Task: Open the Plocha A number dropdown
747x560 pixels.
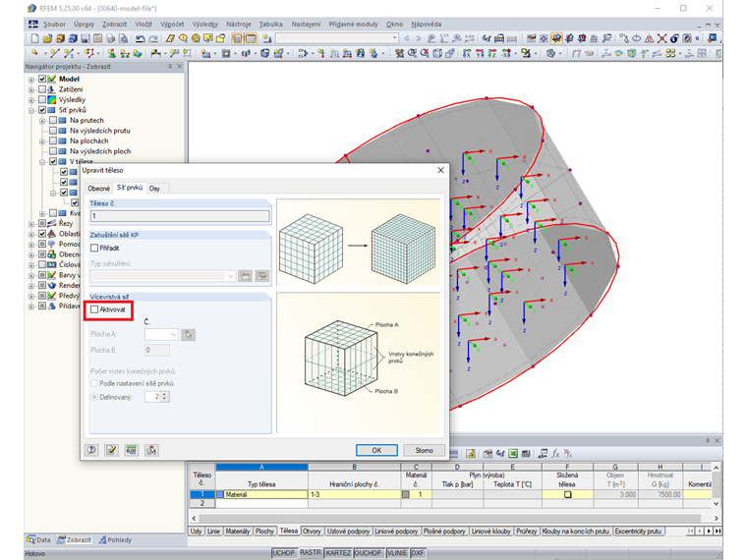Action: 173,335
